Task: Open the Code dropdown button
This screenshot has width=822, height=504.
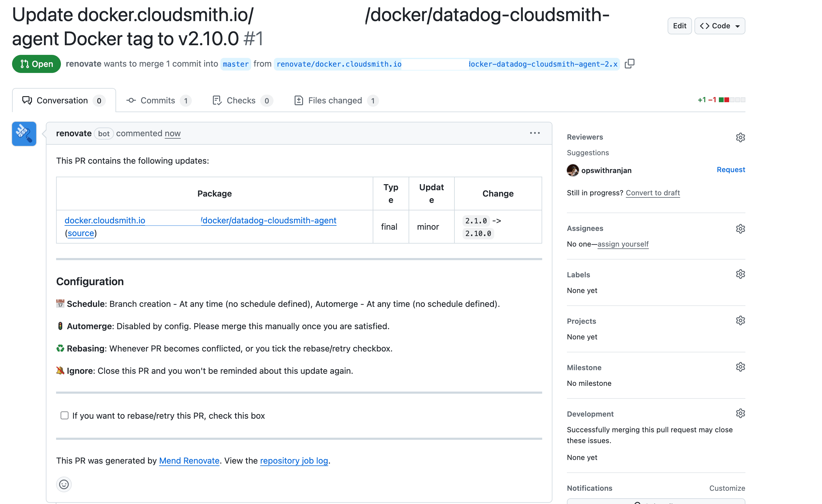Action: click(x=719, y=26)
